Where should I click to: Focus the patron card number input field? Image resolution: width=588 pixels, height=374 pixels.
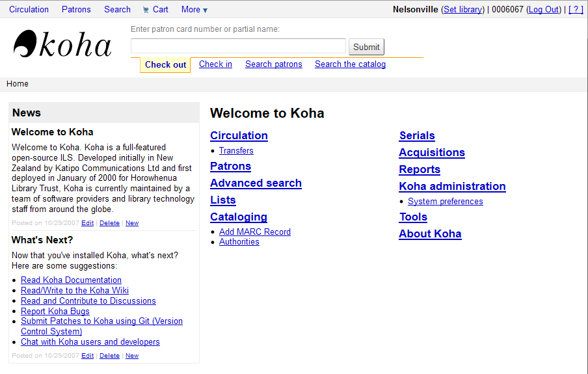point(238,46)
